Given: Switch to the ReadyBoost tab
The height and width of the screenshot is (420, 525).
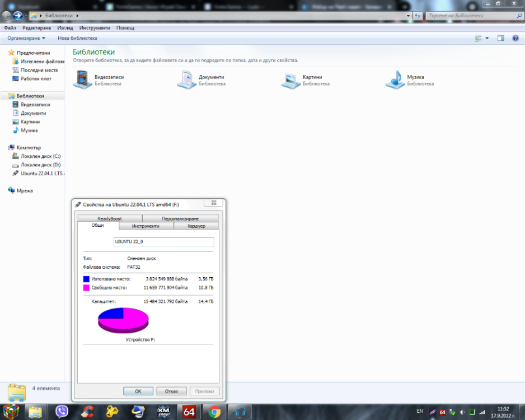Looking at the screenshot, I should coord(110,218).
